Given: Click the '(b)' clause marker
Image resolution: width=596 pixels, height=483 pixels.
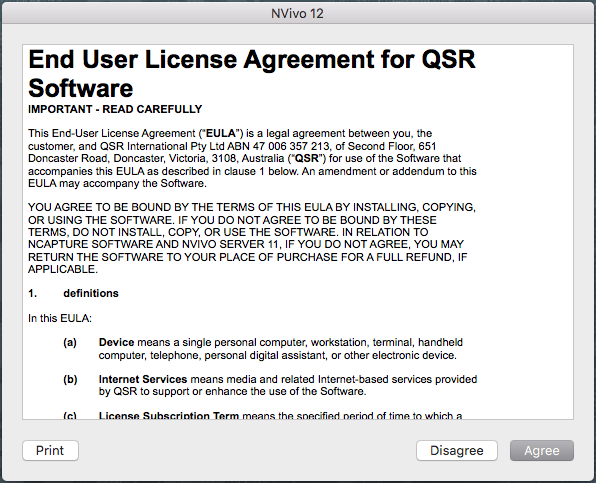Looking at the screenshot, I should click(x=70, y=379).
